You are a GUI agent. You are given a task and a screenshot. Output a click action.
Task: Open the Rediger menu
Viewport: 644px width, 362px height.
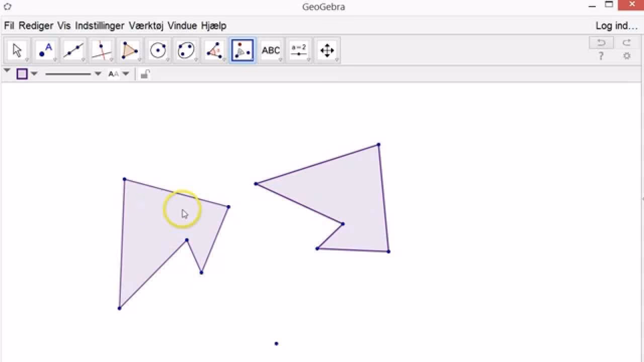[x=36, y=26]
